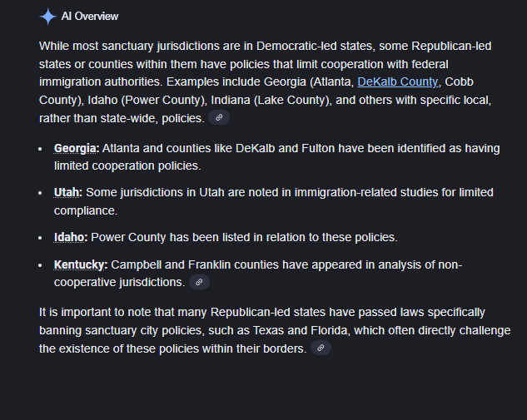
Task: Click the Campbell and Franklin counties text
Action: 286,264
